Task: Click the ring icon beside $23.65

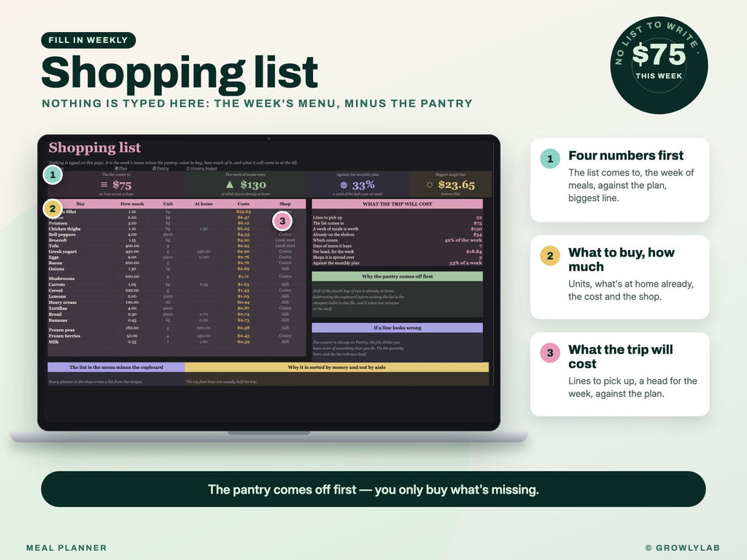Action: 430,184
